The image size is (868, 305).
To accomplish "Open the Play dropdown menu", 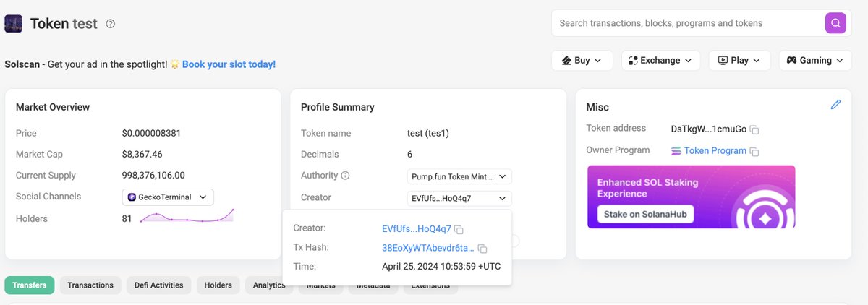I will [x=739, y=61].
